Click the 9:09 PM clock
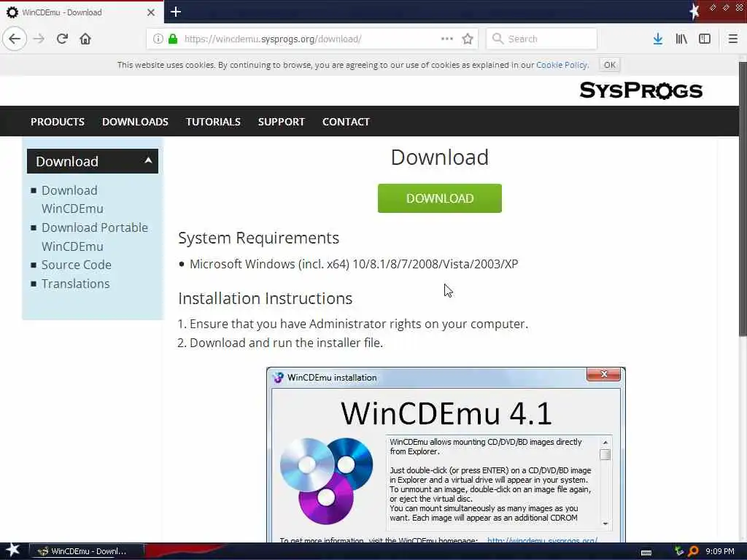This screenshot has width=747, height=560. 720,551
